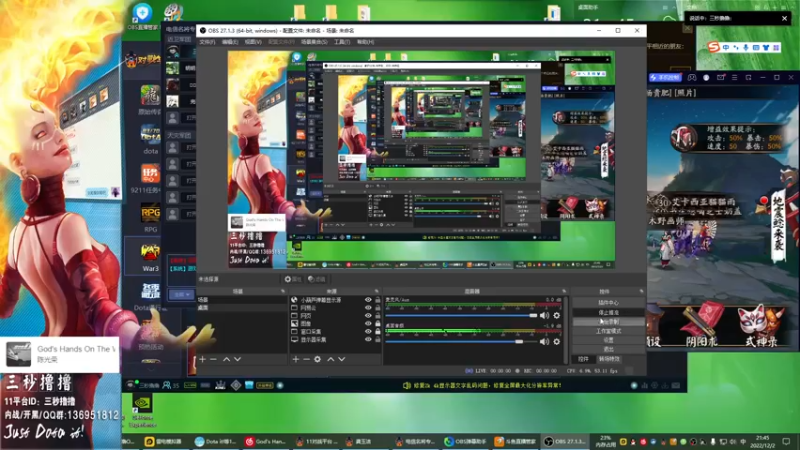The height and width of the screenshot is (450, 800).
Task: Open OBS 27.1.3 from the Windows taskbar
Action: [x=565, y=441]
